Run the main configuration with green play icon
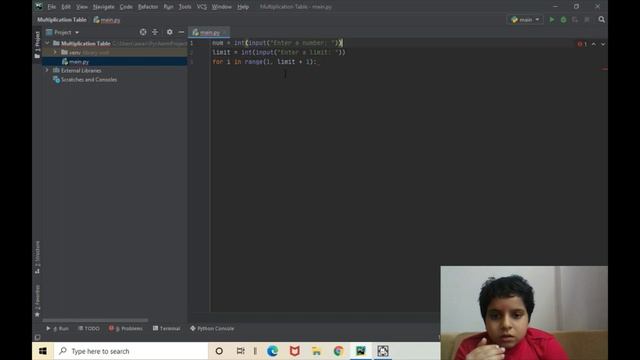 coord(552,20)
